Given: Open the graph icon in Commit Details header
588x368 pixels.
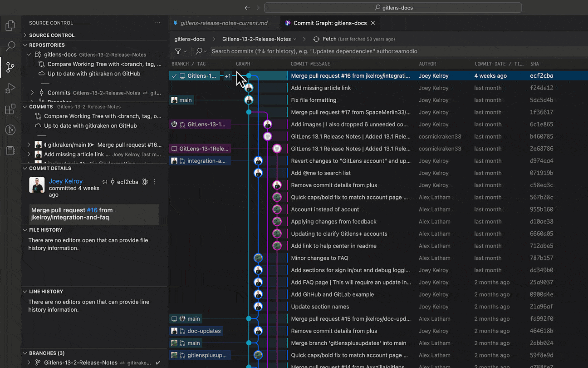Looking at the screenshot, I should click(145, 182).
